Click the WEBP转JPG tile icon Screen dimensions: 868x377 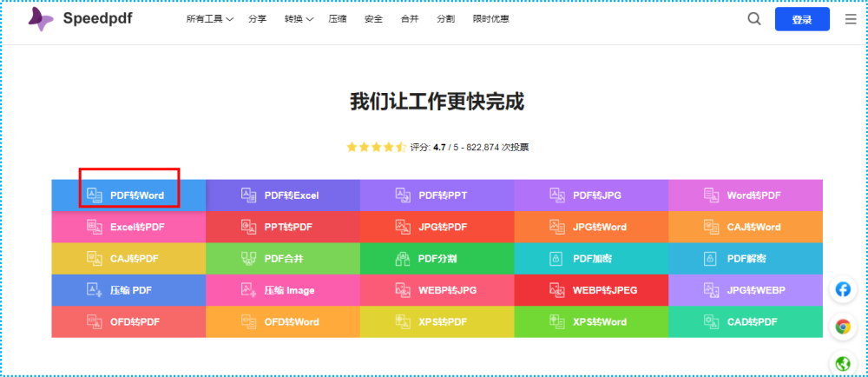pyautogui.click(x=403, y=289)
